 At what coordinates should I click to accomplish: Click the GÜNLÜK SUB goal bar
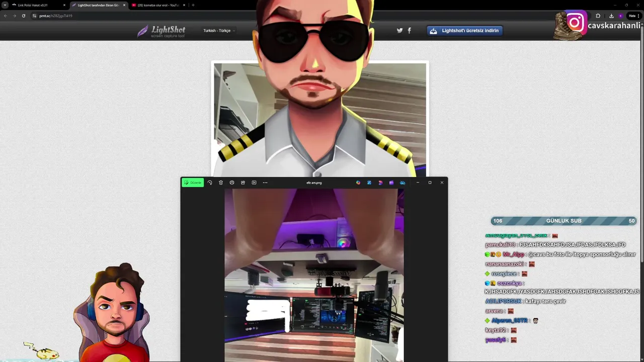click(x=563, y=221)
